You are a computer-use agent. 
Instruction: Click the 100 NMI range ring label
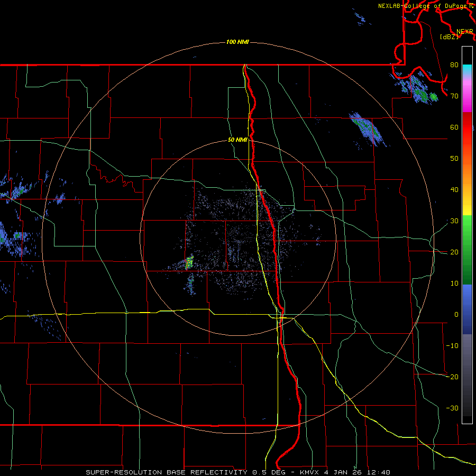(x=237, y=42)
